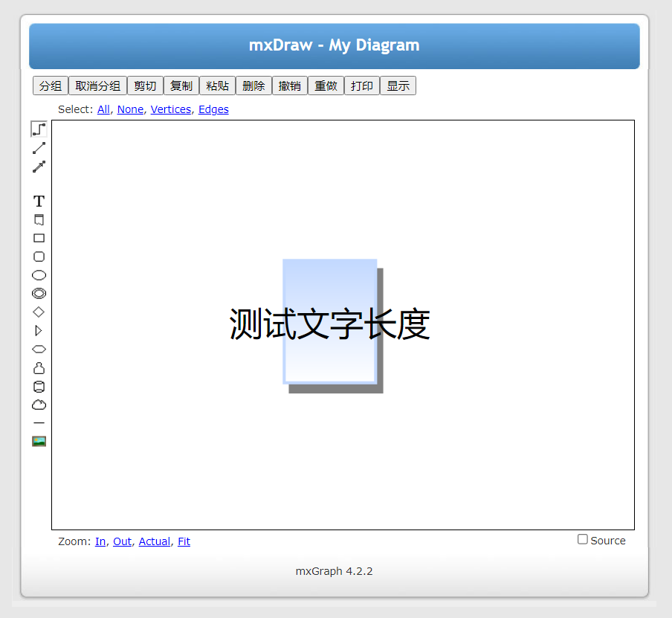The width and height of the screenshot is (672, 618).
Task: Click the 测试文字长度 label text
Action: coord(329,324)
